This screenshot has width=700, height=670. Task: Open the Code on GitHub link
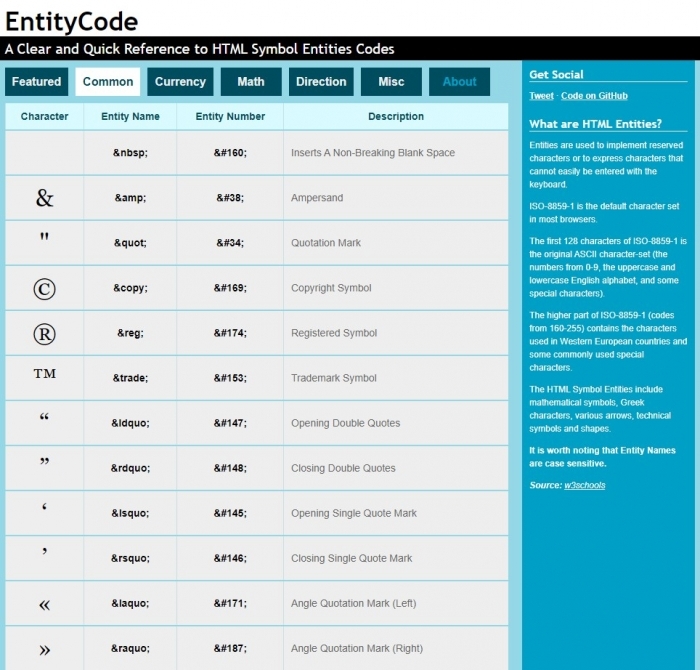594,96
